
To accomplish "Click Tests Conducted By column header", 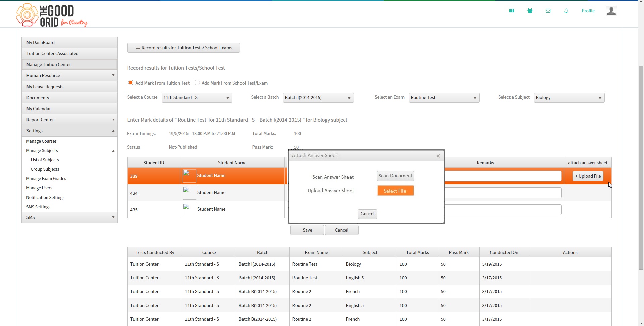I will pos(155,252).
